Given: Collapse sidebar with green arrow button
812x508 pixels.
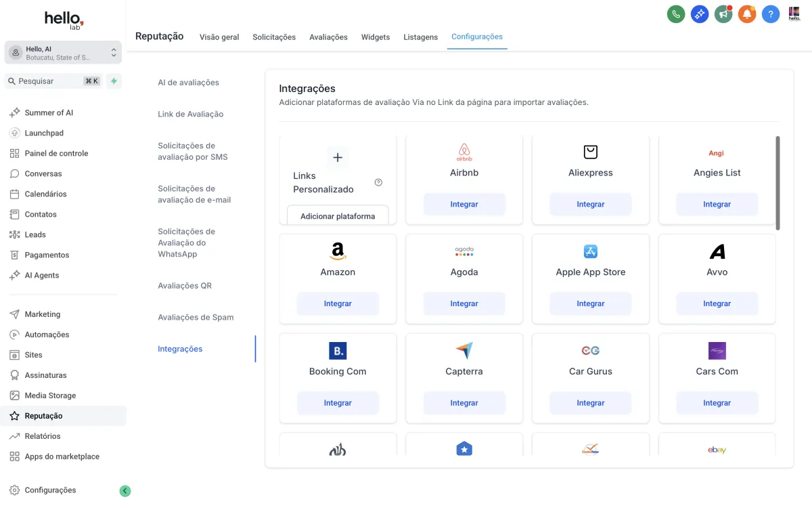Looking at the screenshot, I should pos(125,491).
